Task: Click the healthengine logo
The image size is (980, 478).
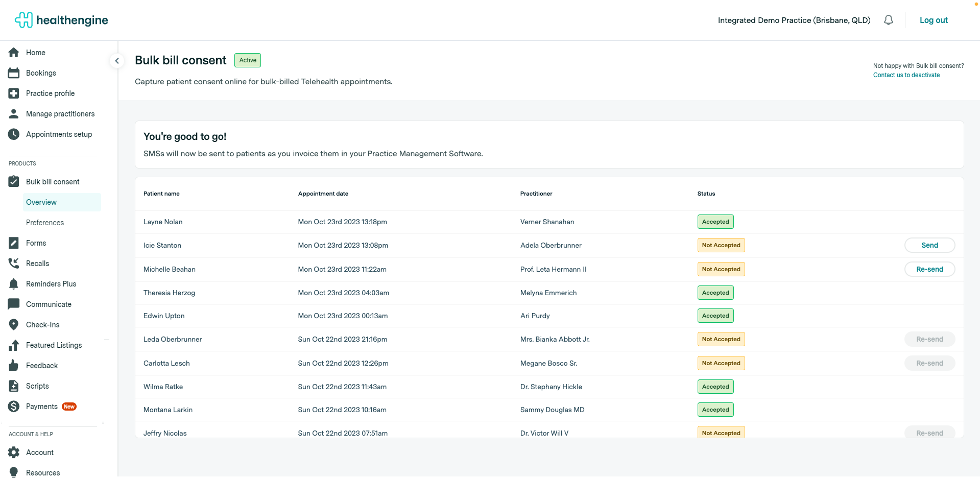Action: click(x=61, y=20)
